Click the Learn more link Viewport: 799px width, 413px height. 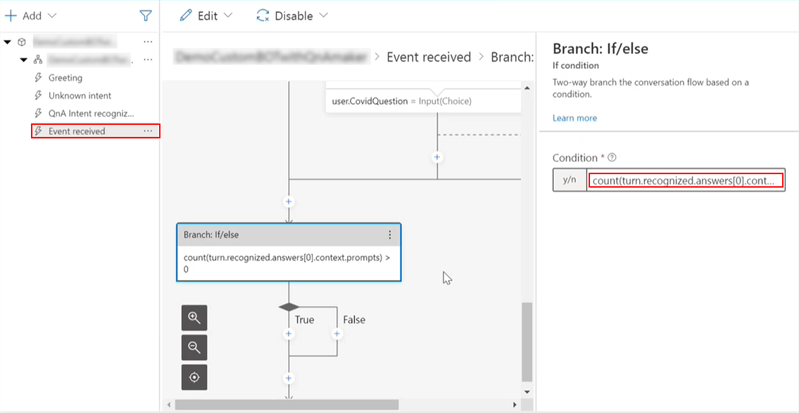(x=574, y=118)
